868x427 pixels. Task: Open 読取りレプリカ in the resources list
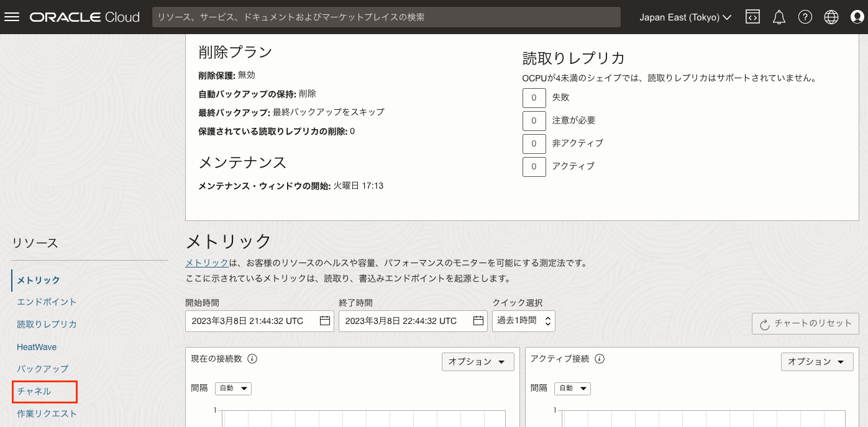point(47,324)
